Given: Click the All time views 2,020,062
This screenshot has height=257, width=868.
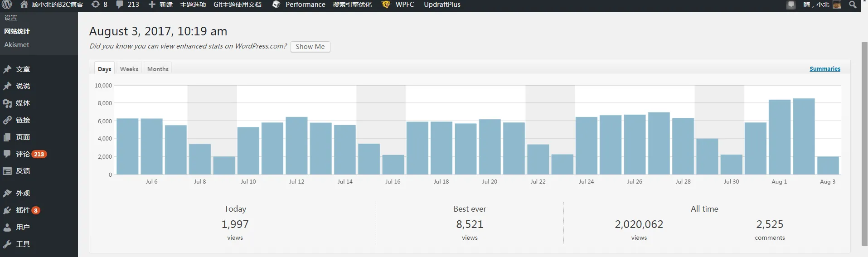Looking at the screenshot, I should click(639, 224).
